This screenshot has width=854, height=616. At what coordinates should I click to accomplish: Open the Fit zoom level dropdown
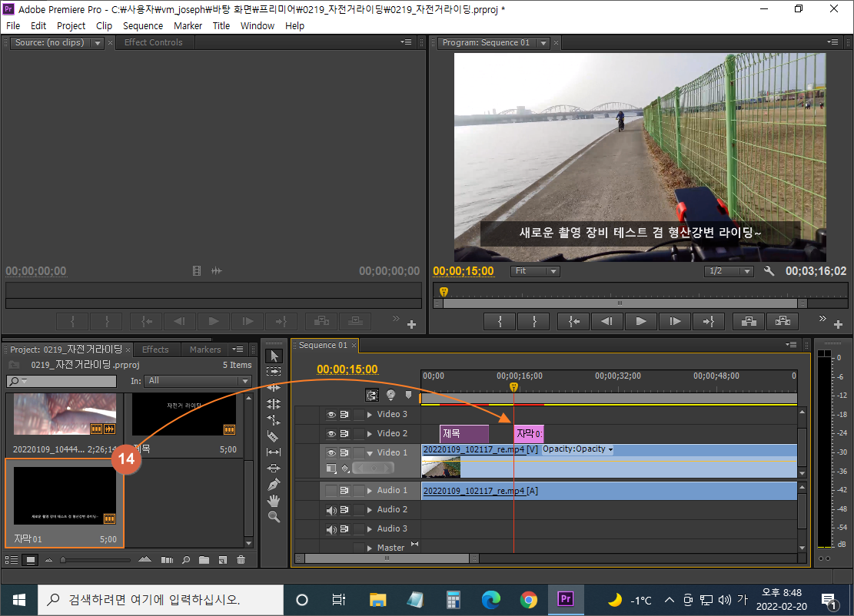[535, 270]
